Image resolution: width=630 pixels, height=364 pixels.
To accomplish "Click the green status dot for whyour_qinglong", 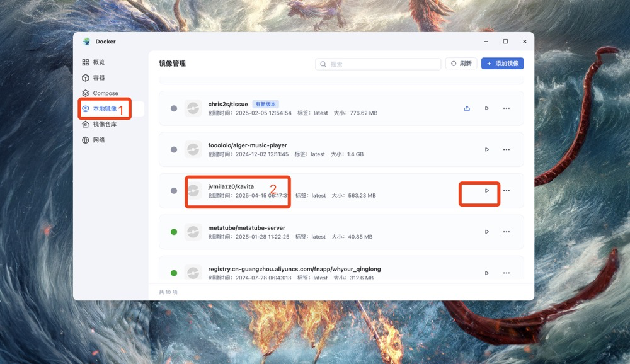I will 174,273.
